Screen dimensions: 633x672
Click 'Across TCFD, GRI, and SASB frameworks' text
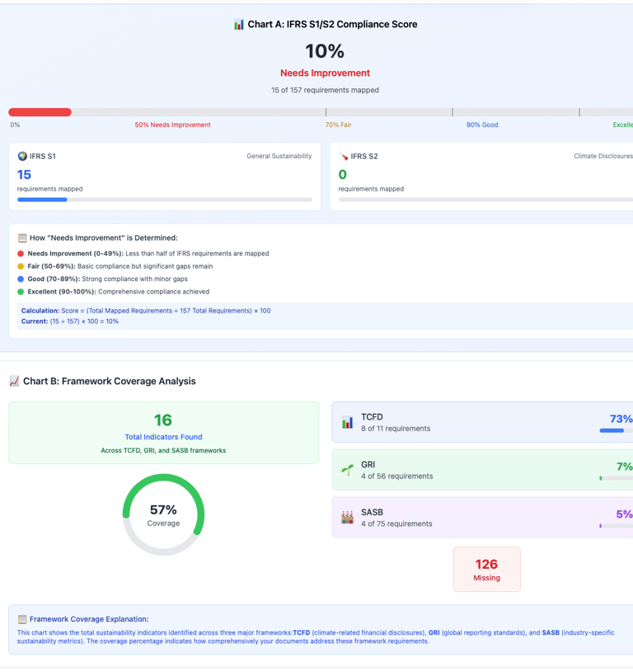163,450
